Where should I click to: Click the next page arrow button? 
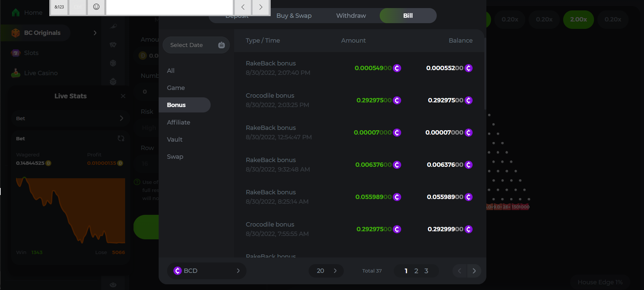474,271
